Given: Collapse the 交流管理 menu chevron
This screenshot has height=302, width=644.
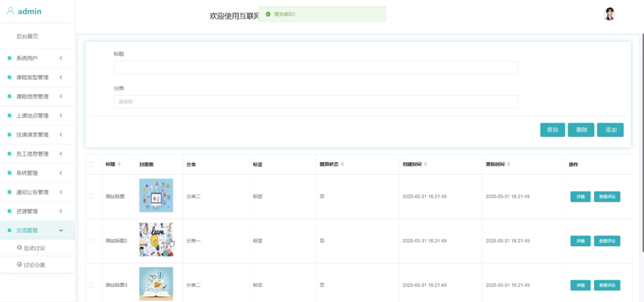Looking at the screenshot, I should [x=61, y=230].
